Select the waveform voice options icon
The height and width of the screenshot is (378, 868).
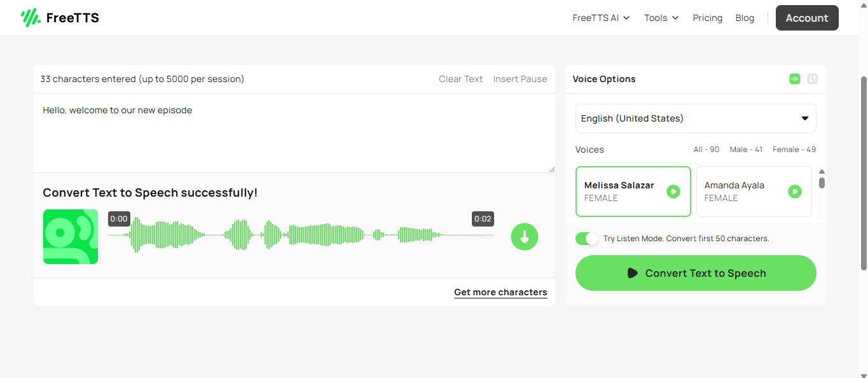tap(795, 79)
